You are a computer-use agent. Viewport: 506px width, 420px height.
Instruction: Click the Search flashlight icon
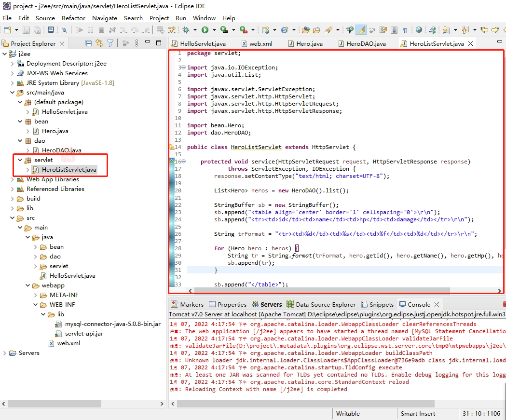(328, 30)
